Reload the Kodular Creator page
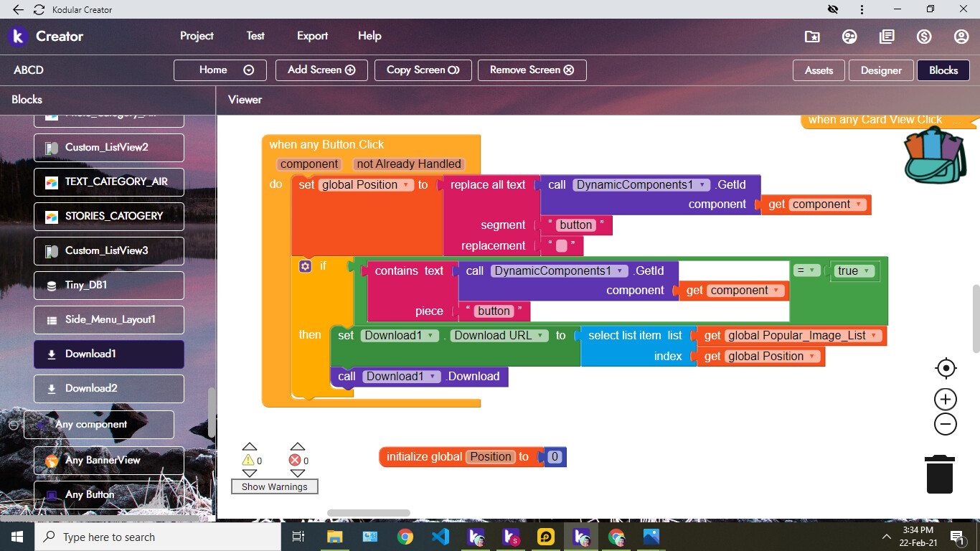 [x=39, y=9]
